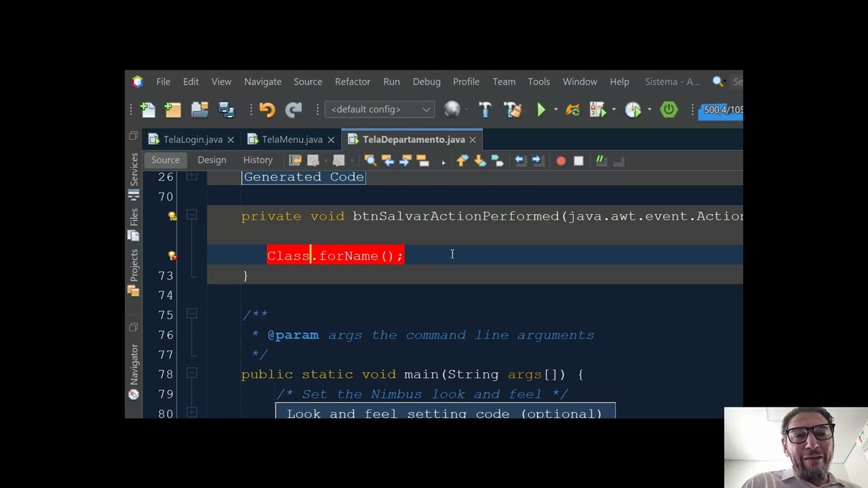Click the Redo arrow icon
This screenshot has width=868, height=488.
(293, 109)
